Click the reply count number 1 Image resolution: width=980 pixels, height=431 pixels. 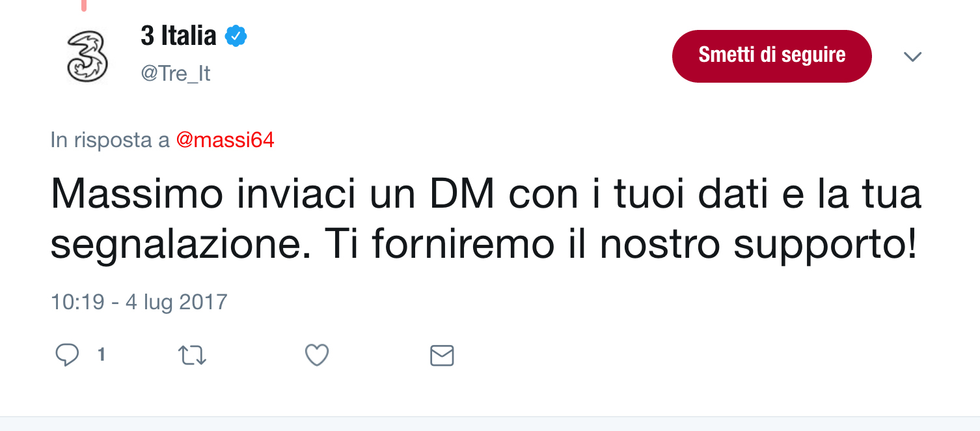tap(101, 355)
